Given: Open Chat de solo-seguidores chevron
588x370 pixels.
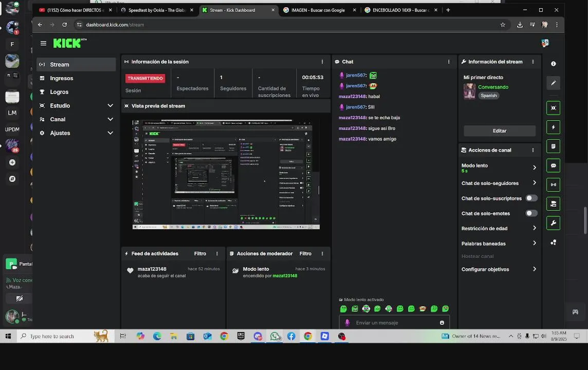Looking at the screenshot, I should click(x=535, y=183).
